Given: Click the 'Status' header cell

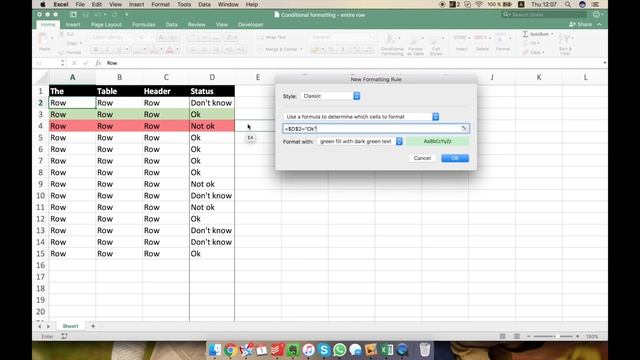Looking at the screenshot, I should point(212,91).
